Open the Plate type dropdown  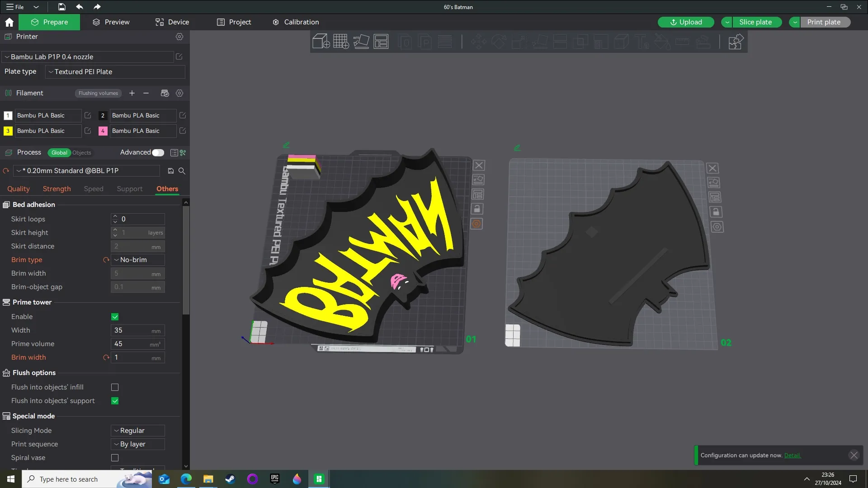pyautogui.click(x=115, y=72)
